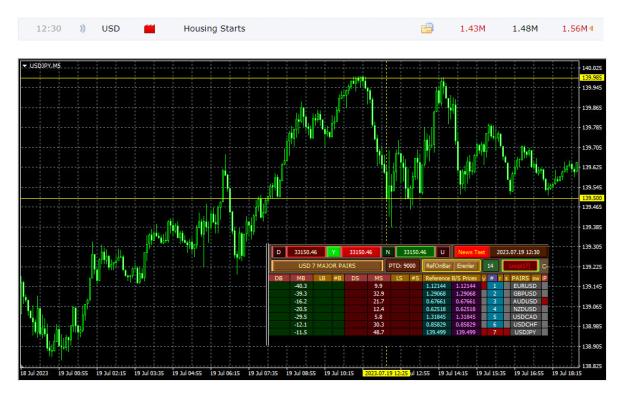Image resolution: width=625 pixels, height=399 pixels.
Task: Click the DS column header
Action: point(355,278)
